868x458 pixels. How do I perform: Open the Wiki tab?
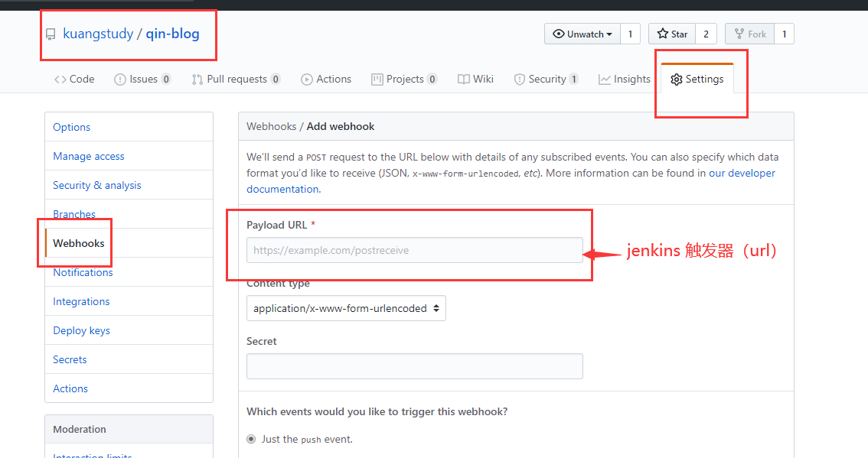[475, 79]
